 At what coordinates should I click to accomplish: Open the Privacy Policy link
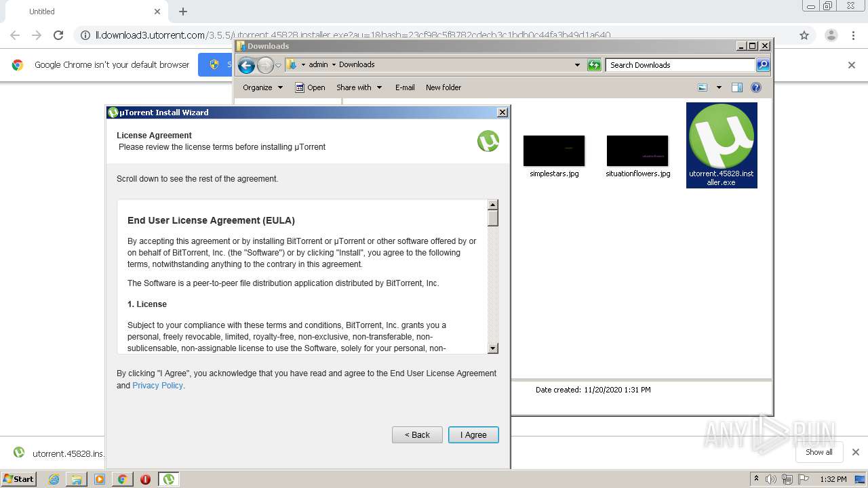[x=157, y=386]
